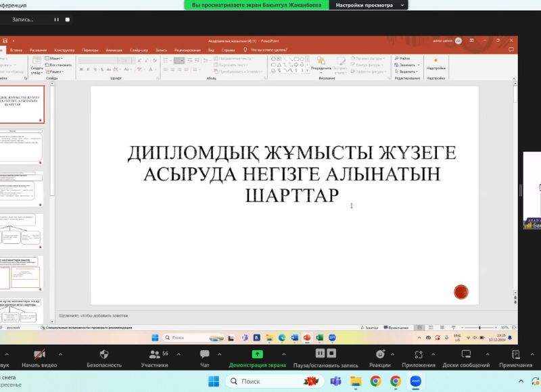Select the first slide thumbnail in the panel
The height and width of the screenshot is (392, 541).
click(22, 104)
